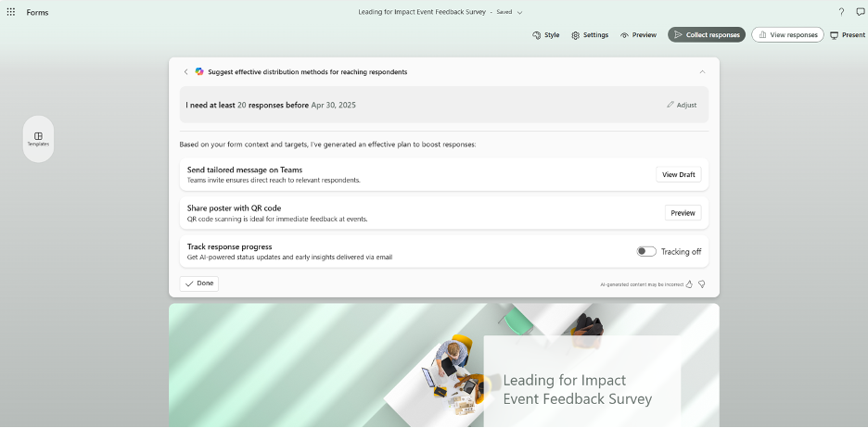Screen dimensions: 868x428
Task: View Draft of the Teams message
Action: (679, 175)
